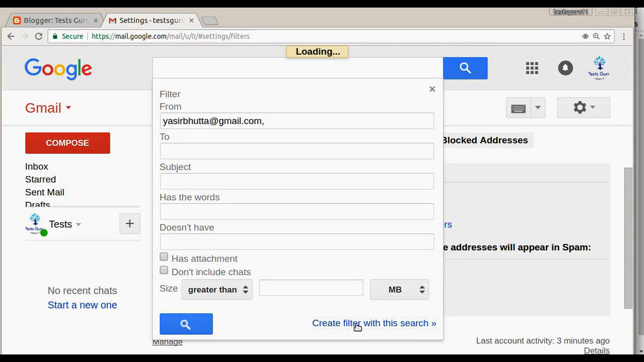Run the filter search with blue magnifier button

pos(186,324)
